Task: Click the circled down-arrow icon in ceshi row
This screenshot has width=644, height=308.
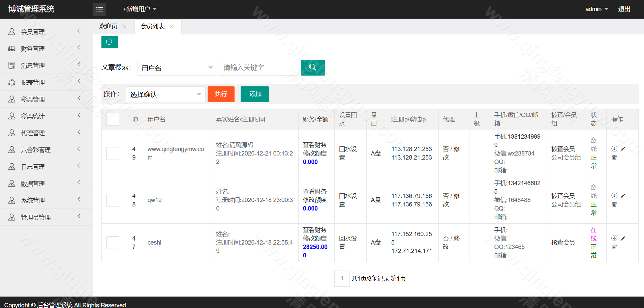Action: pyautogui.click(x=614, y=238)
